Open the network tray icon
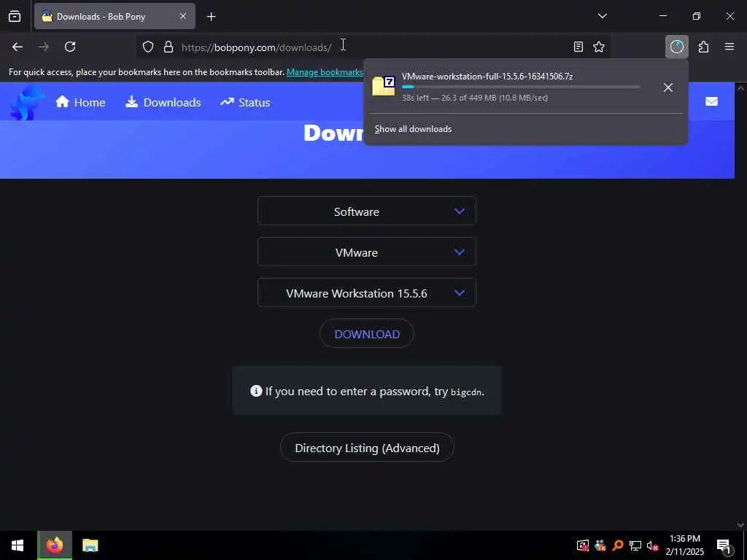Screen dimensions: 747x560 635,545
